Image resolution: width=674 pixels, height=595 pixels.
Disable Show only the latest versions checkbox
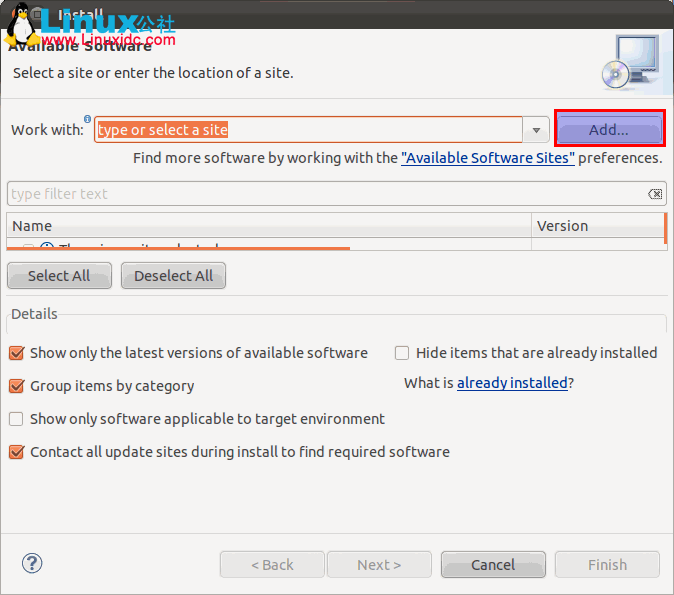16,353
